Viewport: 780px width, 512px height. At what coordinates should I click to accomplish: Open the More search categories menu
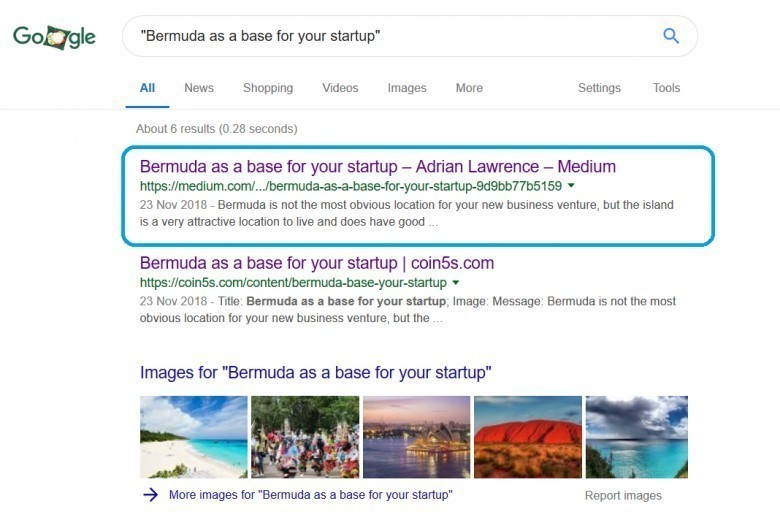point(469,88)
